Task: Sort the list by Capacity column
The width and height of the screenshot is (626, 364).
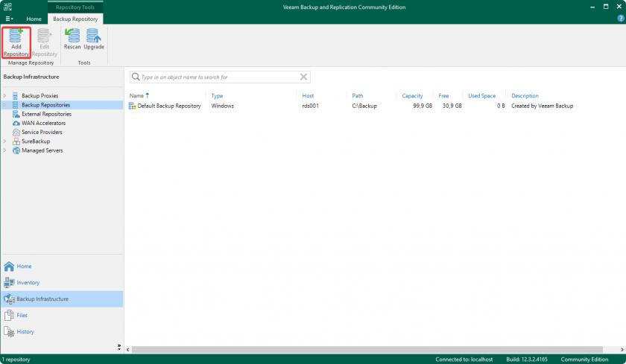Action: point(412,96)
